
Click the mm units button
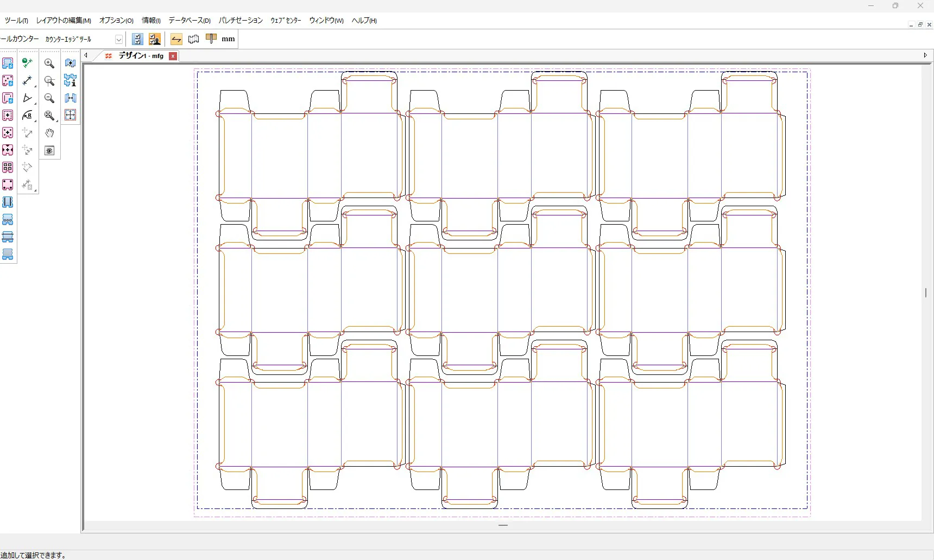228,39
